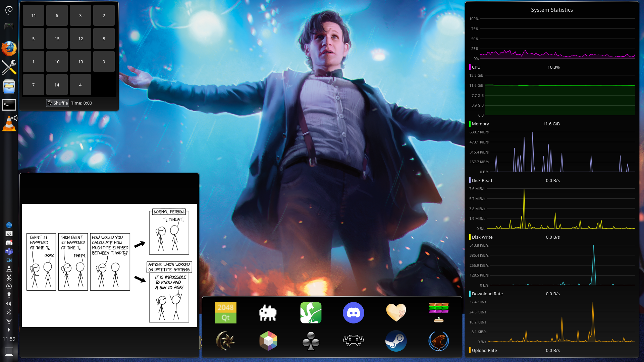Image resolution: width=644 pixels, height=362 pixels.
Task: Launch the terminal from the side panel
Action: [x=9, y=105]
